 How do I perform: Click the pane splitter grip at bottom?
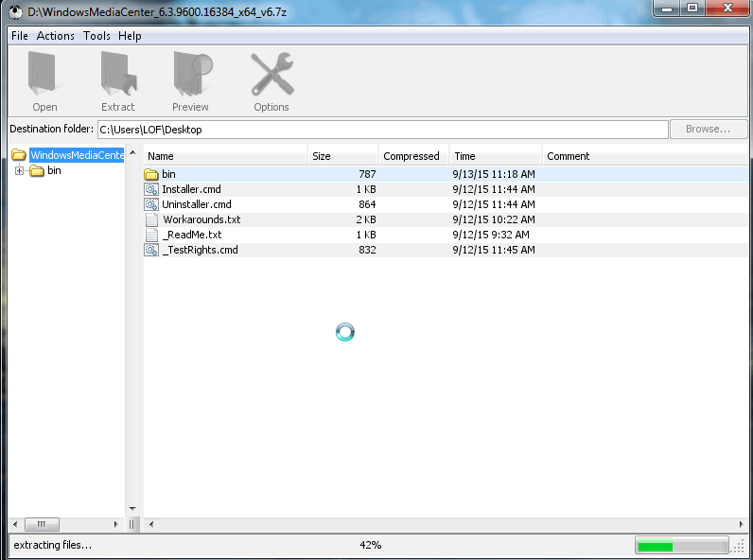coord(132,524)
